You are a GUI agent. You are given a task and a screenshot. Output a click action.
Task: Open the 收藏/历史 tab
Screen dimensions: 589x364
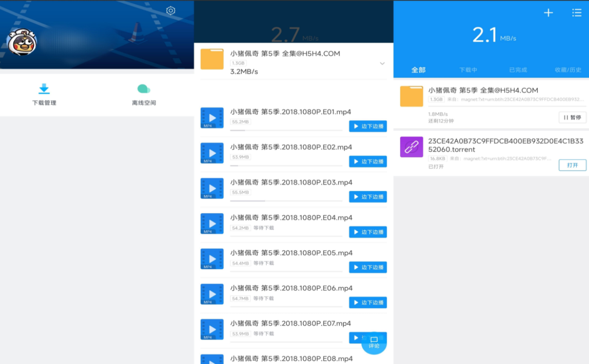click(568, 70)
